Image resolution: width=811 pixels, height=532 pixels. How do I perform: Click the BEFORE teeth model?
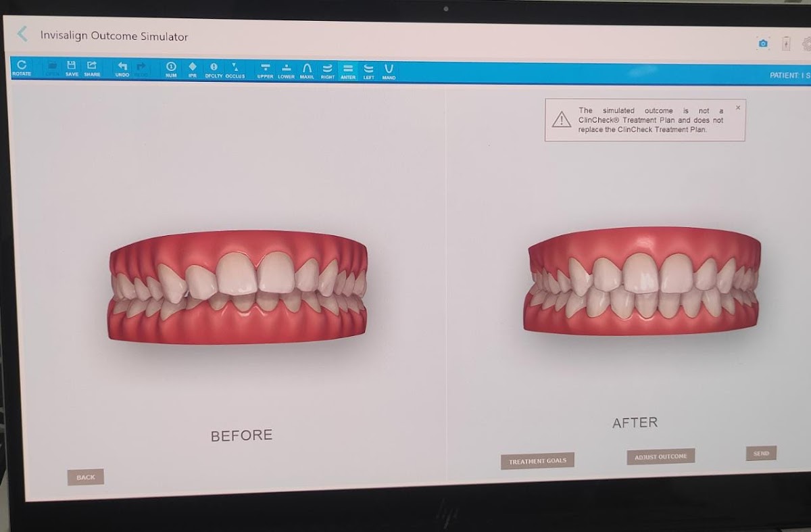pyautogui.click(x=238, y=287)
